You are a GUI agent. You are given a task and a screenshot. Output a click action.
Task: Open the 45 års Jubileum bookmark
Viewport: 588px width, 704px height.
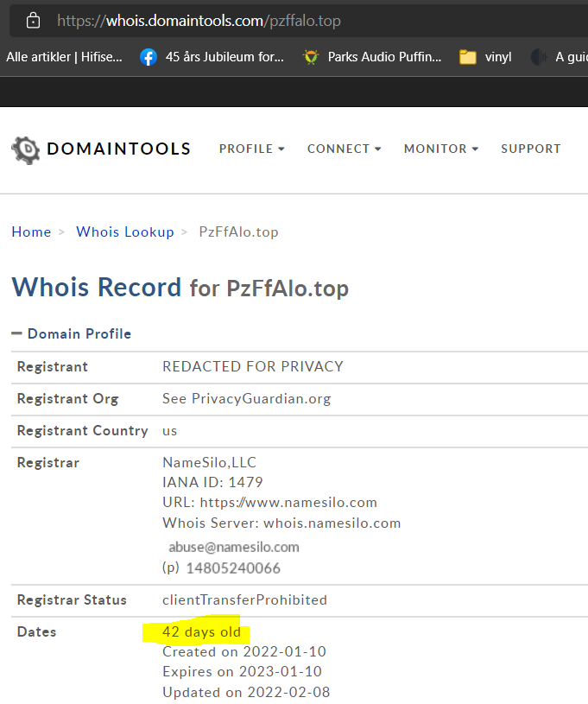click(224, 57)
